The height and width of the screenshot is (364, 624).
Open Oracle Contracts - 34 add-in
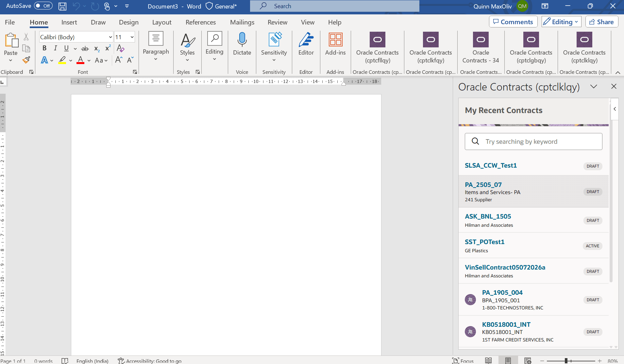(x=481, y=48)
